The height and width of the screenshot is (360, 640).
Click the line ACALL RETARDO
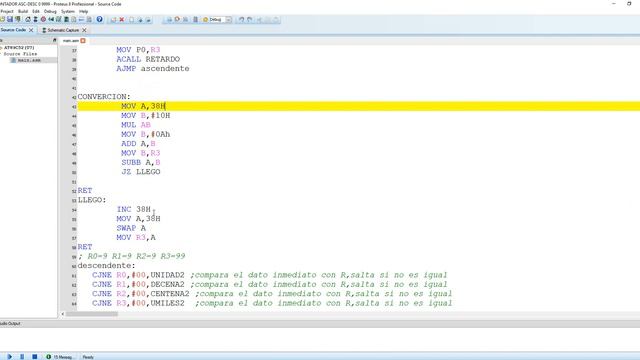(148, 59)
